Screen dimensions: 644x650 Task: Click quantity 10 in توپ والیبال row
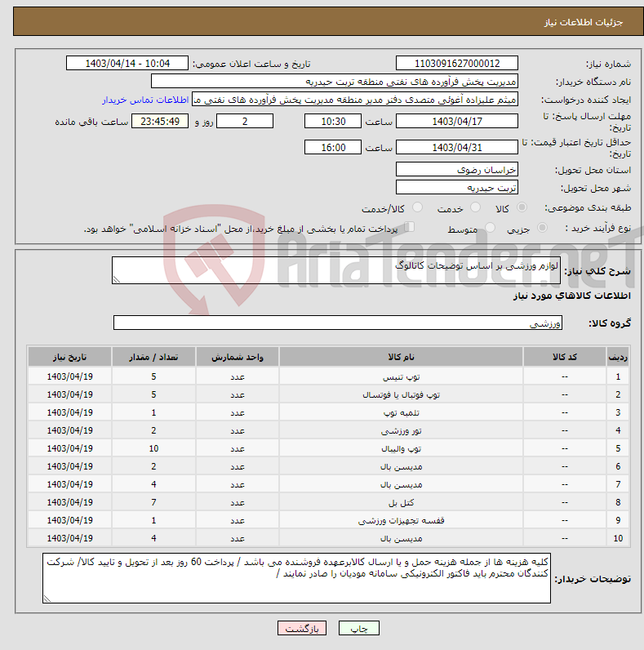(x=153, y=448)
